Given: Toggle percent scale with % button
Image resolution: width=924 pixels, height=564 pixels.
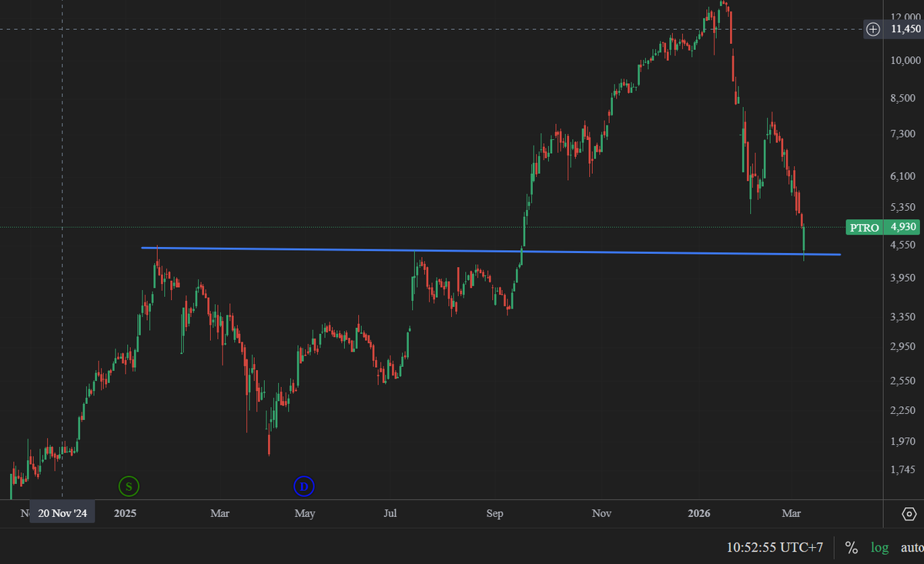Looking at the screenshot, I should [852, 548].
